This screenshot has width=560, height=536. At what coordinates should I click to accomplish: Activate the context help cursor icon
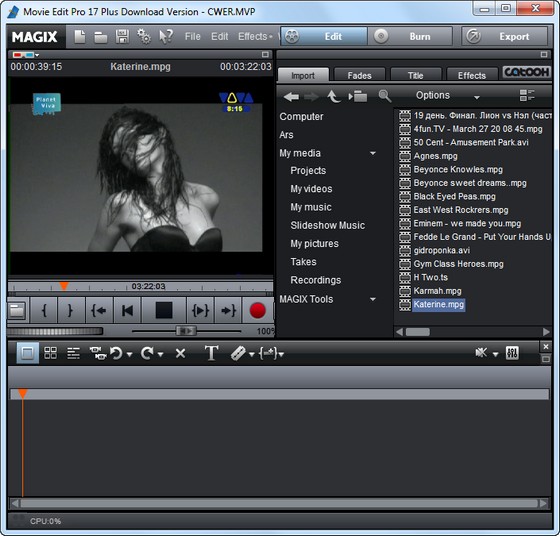pyautogui.click(x=166, y=36)
